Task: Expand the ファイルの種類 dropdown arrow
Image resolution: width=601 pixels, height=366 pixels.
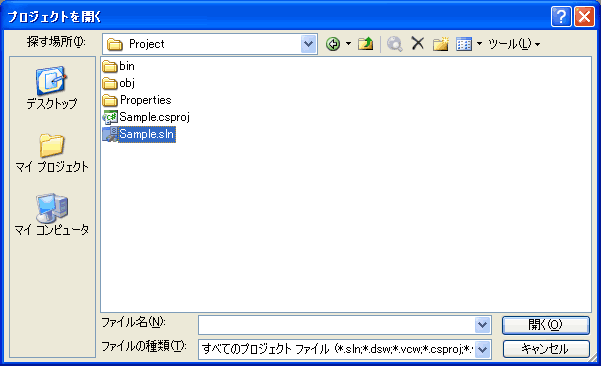Action: tap(483, 349)
